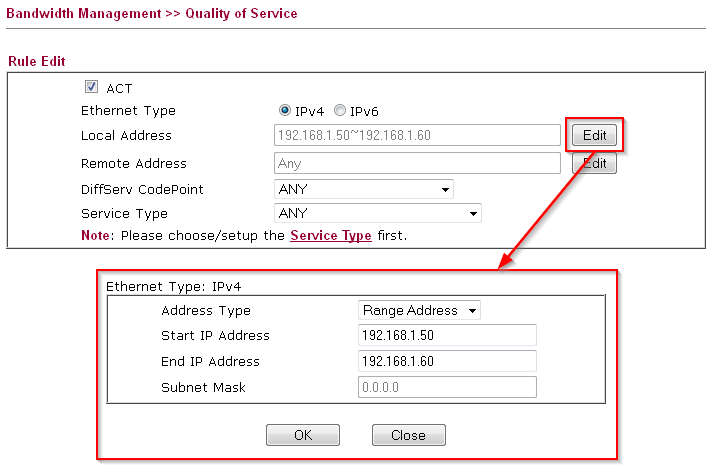Select the IPv6 radio button
This screenshot has width=714, height=476.
click(340, 110)
